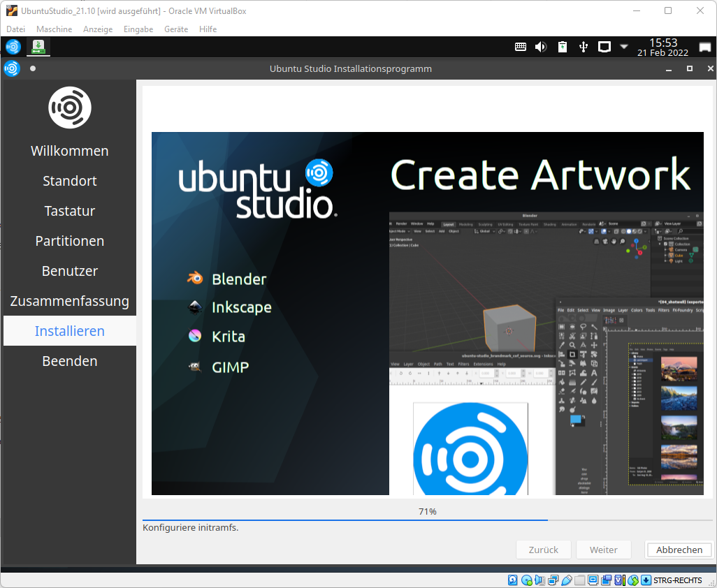This screenshot has height=588, width=717.
Task: Click the optical disk status icon
Action: pos(526,580)
